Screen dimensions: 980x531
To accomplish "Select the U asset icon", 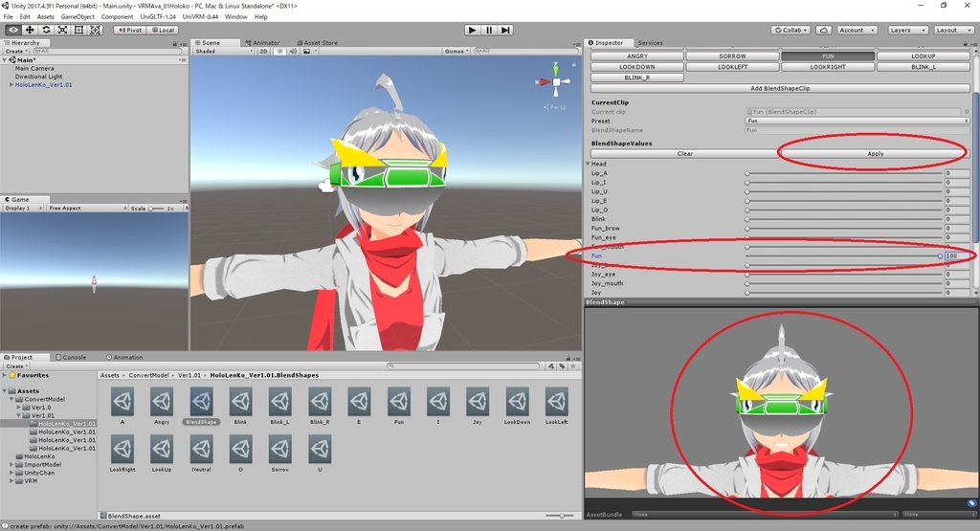I will coord(320,449).
